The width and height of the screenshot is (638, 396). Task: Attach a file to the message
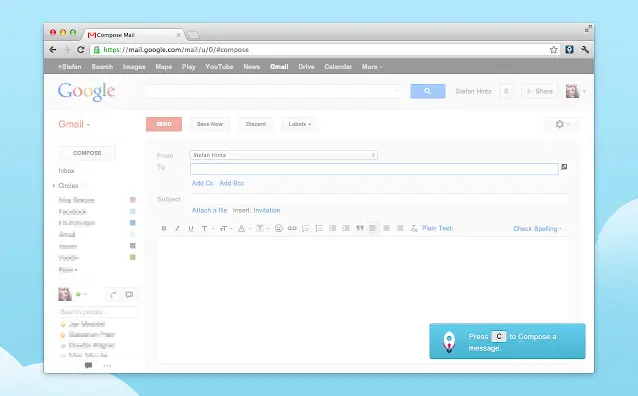209,210
